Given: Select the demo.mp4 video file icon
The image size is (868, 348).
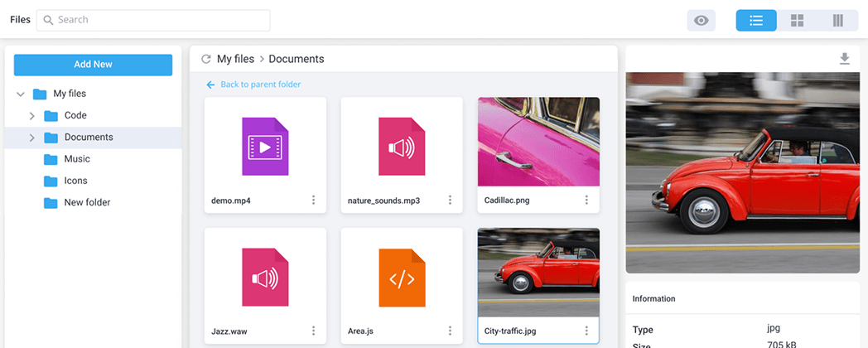Looking at the screenshot, I should click(265, 147).
